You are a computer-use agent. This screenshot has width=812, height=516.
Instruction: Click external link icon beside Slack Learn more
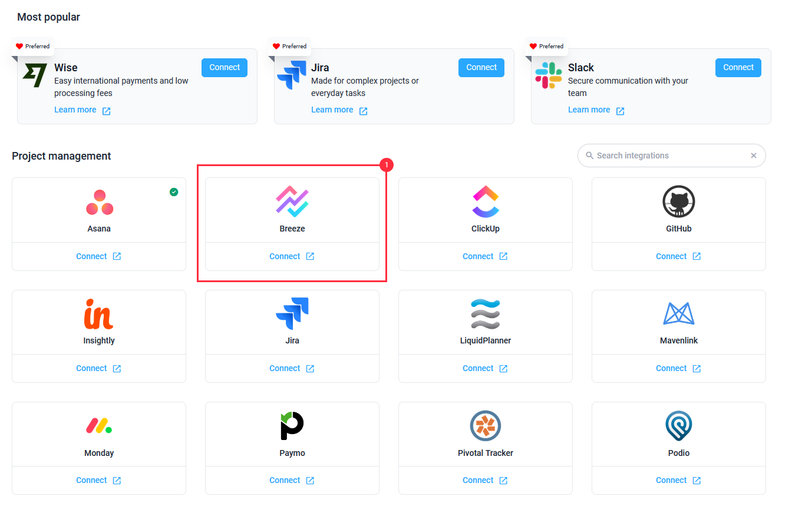(x=620, y=111)
